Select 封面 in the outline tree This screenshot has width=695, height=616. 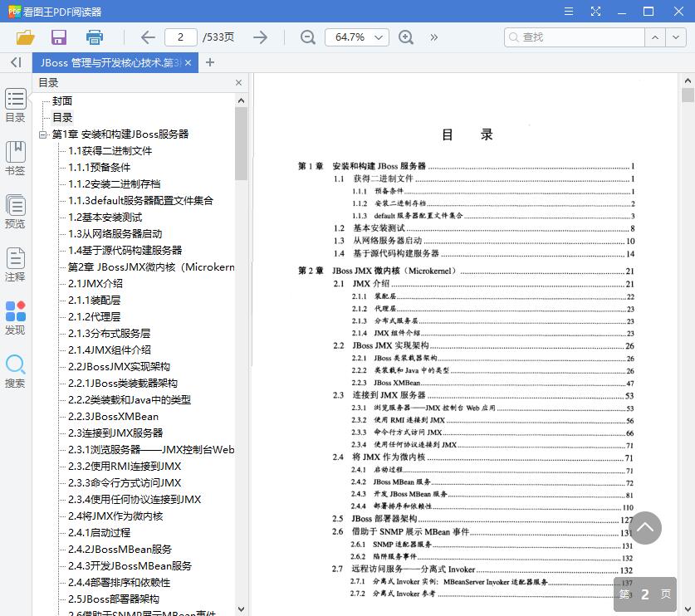(62, 101)
